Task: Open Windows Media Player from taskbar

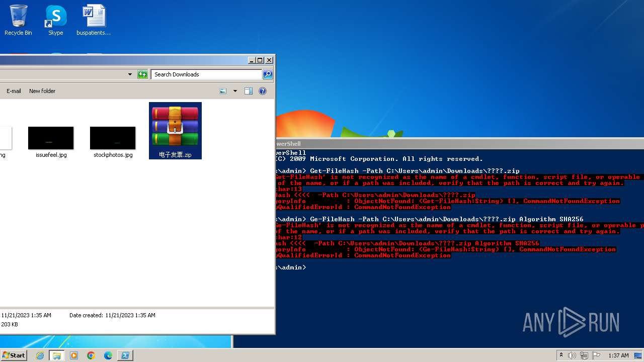Action: tap(74, 355)
